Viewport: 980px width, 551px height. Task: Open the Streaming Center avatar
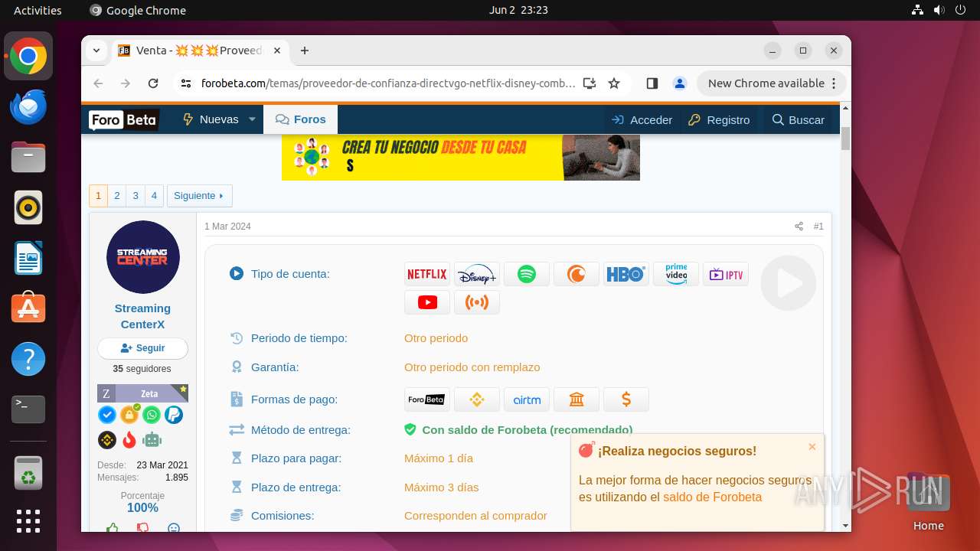click(x=142, y=257)
